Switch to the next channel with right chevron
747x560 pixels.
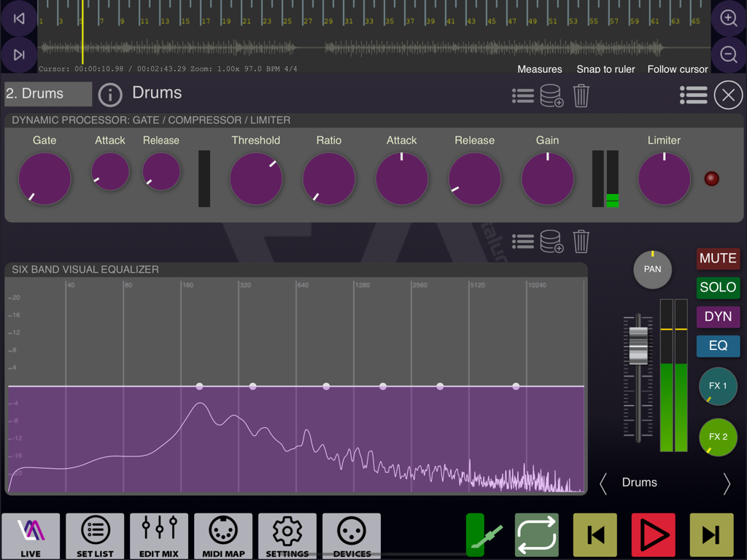727,483
